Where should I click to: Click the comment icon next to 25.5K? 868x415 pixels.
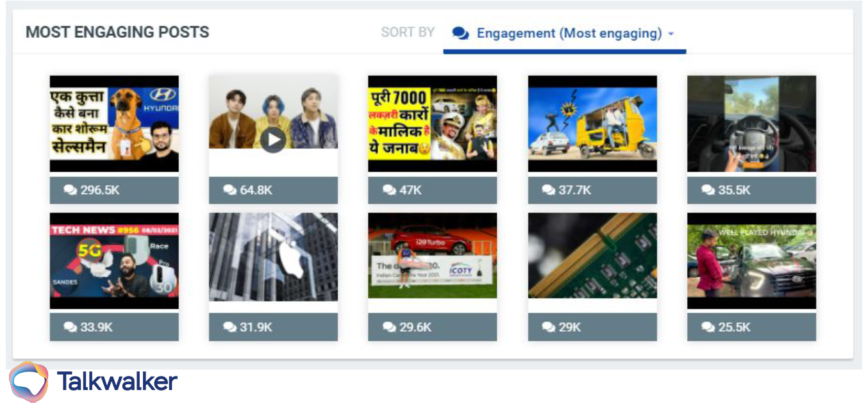click(708, 327)
